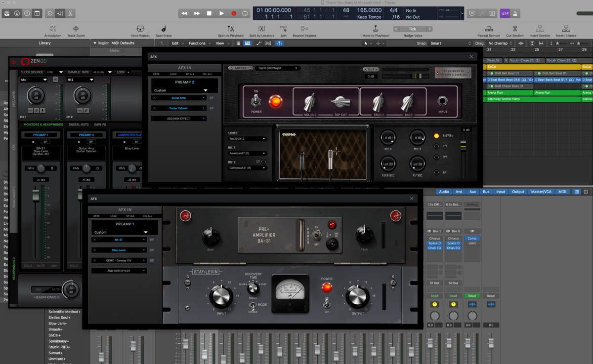This screenshot has height=364, width=593.
Task: Toggle the Cycle button in the transport
Action: pos(245,13)
